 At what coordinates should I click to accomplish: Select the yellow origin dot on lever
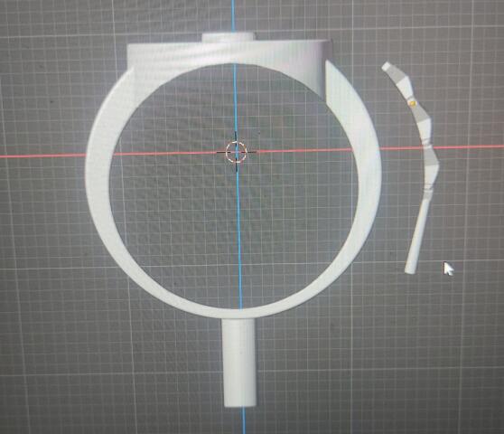[x=413, y=103]
